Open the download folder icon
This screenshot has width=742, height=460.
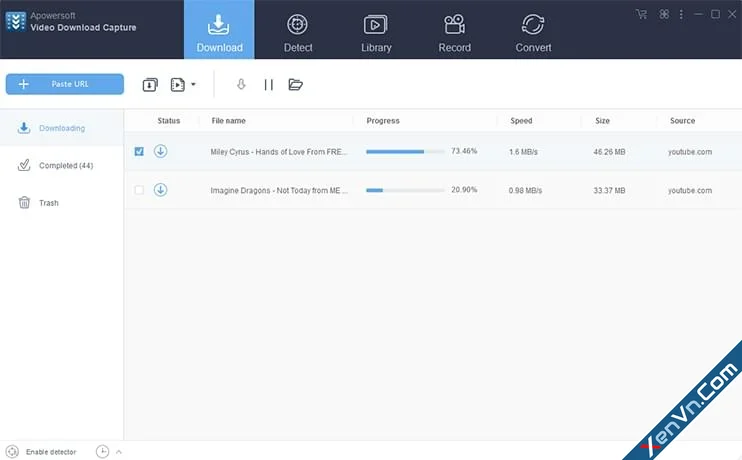pyautogui.click(x=295, y=84)
